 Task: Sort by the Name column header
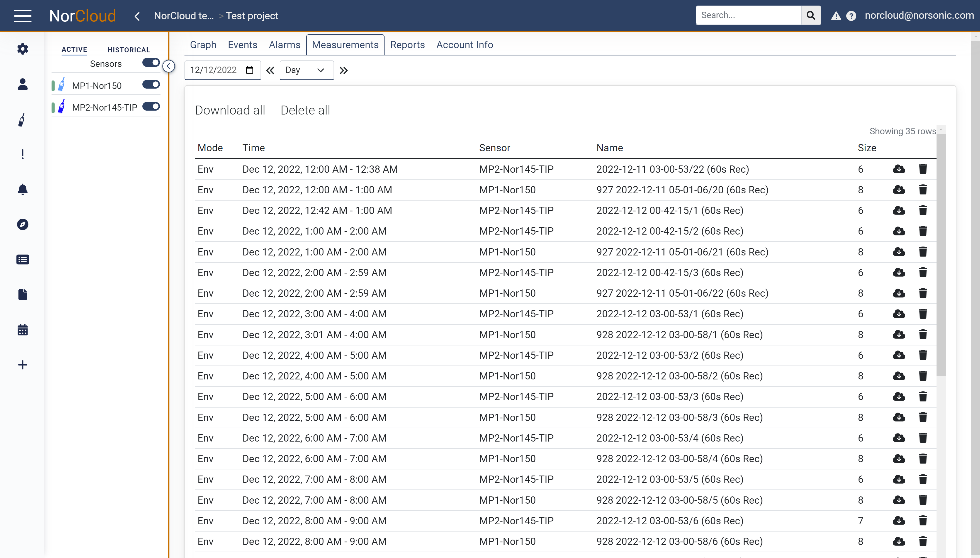tap(609, 148)
